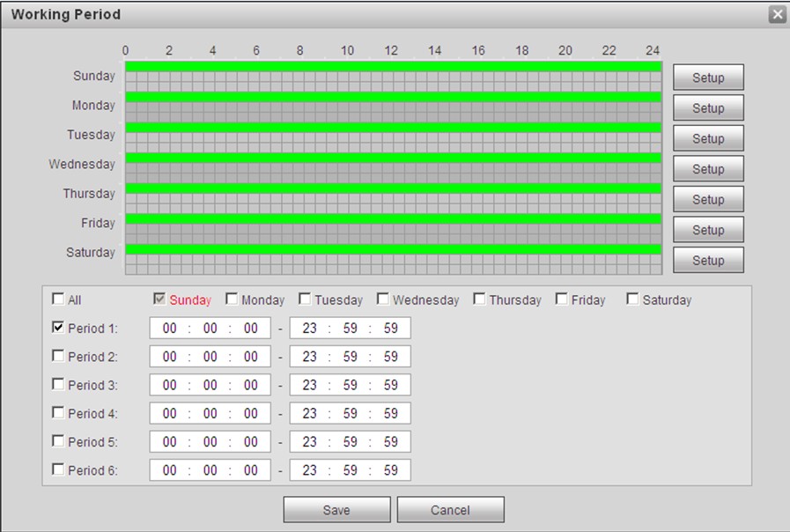Click Sunday's green timeline bar
The image size is (790, 532).
click(x=394, y=67)
